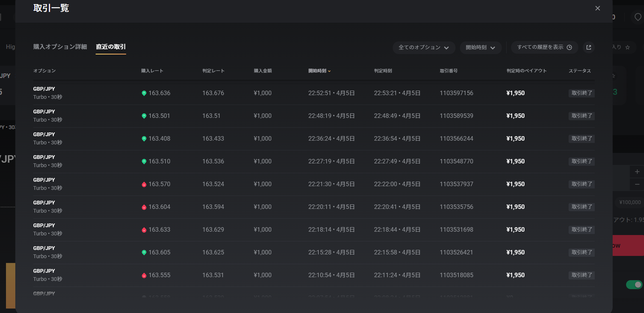The height and width of the screenshot is (313, 644).
Task: Select the 直近の取引 tab
Action: coord(111,47)
